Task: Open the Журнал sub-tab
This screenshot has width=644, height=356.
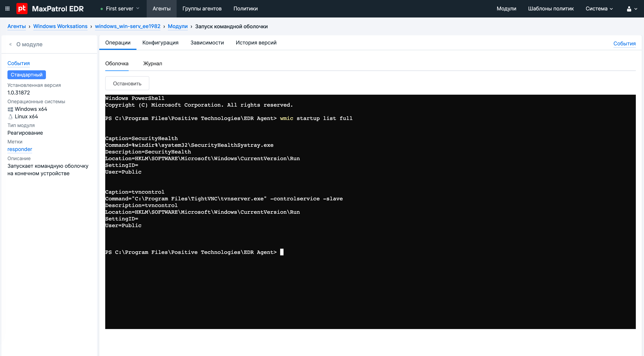Action: click(152, 64)
